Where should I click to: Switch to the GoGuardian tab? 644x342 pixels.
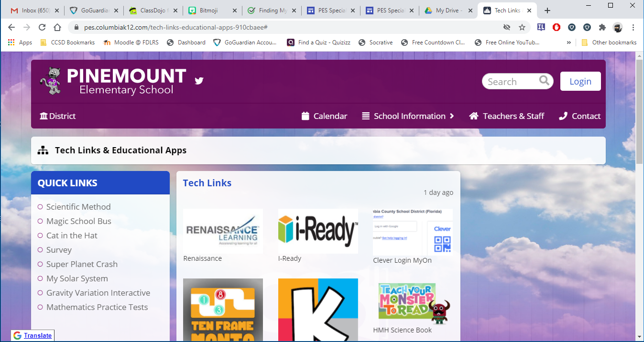[x=94, y=11]
